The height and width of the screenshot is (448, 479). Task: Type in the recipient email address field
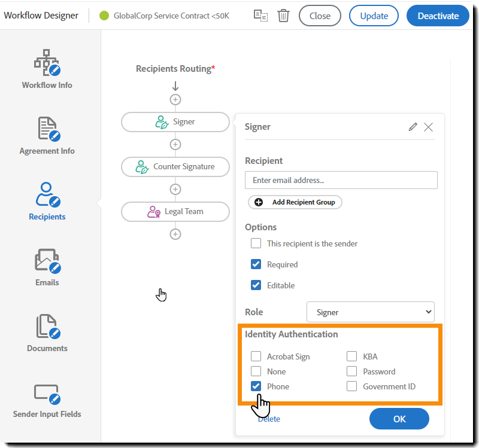(x=341, y=180)
